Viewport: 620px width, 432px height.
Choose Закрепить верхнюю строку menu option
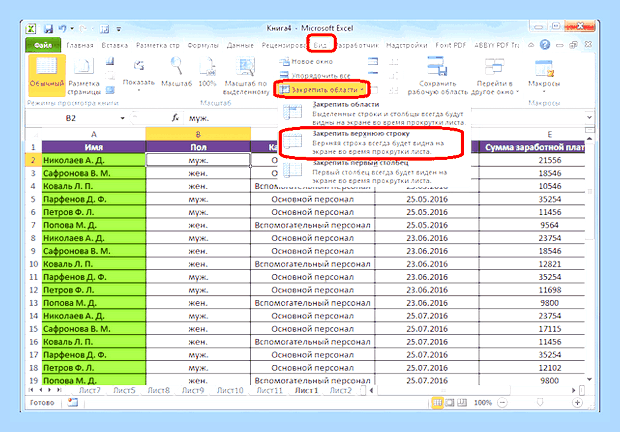(372, 143)
